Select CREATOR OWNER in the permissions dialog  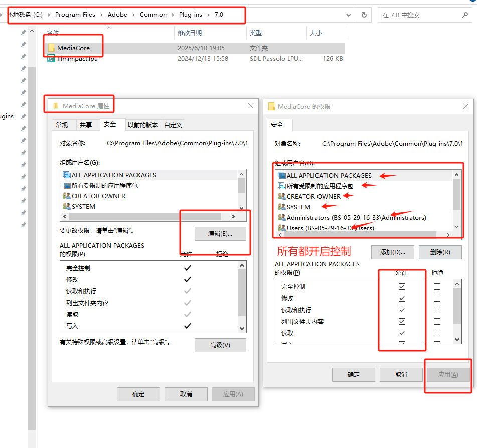(x=313, y=197)
